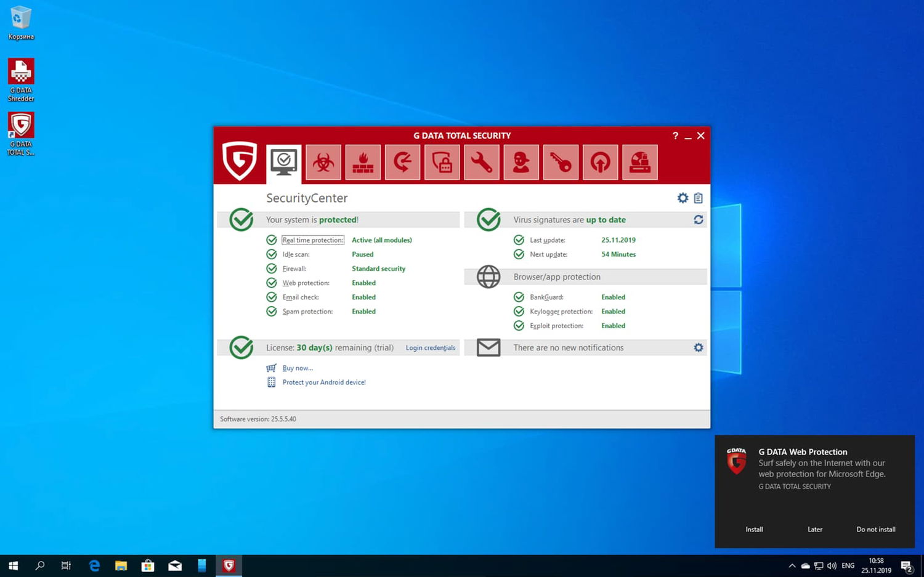Click the Firewall status entry
The width and height of the screenshot is (924, 577).
tap(294, 268)
